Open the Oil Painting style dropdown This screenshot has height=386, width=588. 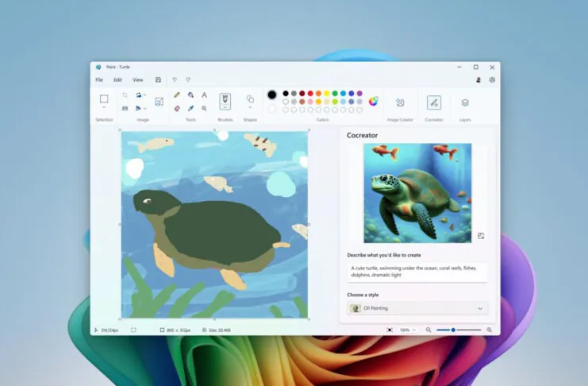tap(417, 308)
